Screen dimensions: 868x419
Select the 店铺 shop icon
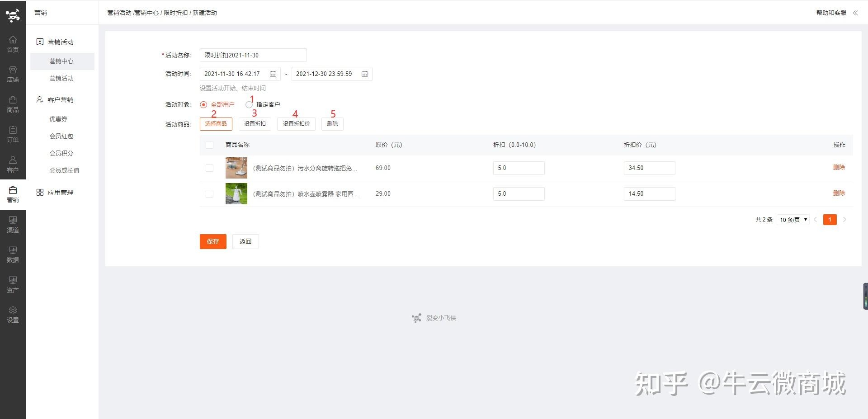tap(13, 75)
